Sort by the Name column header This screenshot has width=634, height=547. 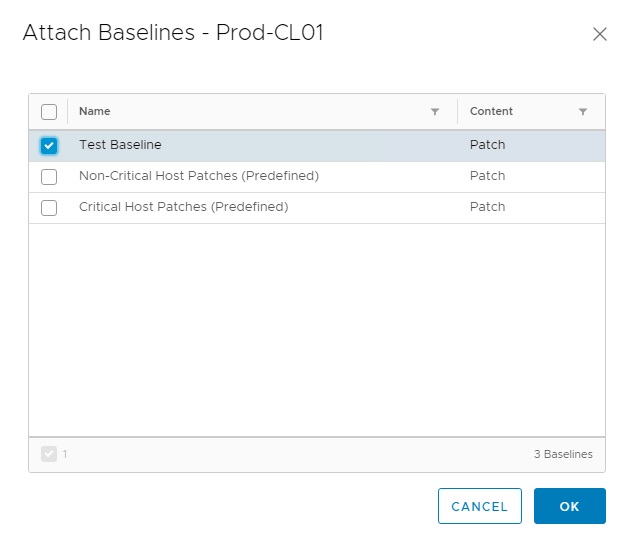tap(95, 112)
